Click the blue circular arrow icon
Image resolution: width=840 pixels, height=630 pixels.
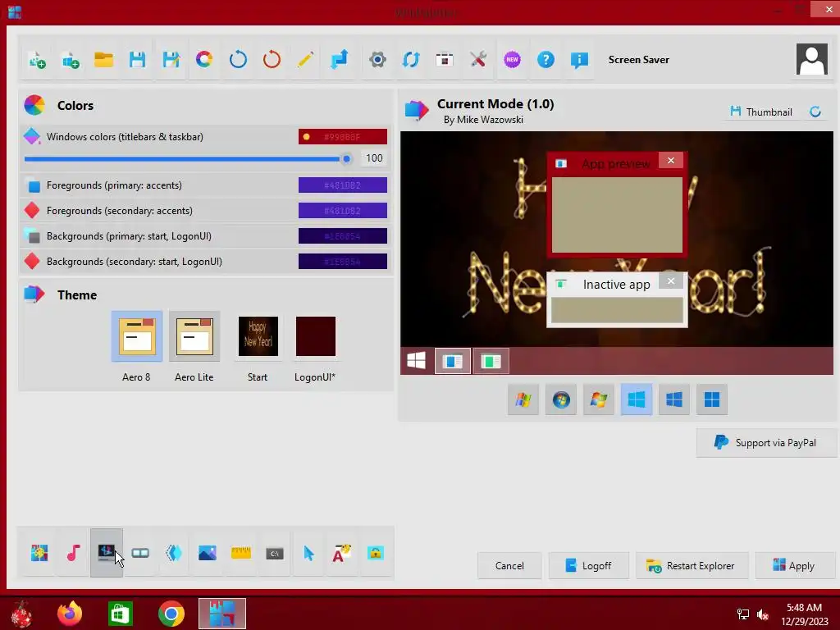pyautogui.click(x=238, y=59)
